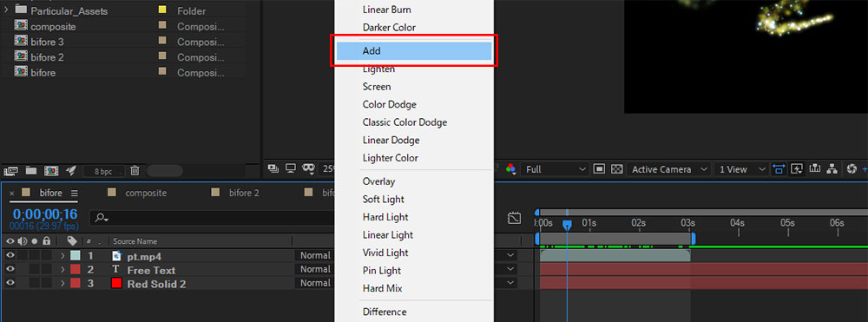Switch to the composite timeline tab
Viewport: 868px width, 322px height.
(146, 193)
